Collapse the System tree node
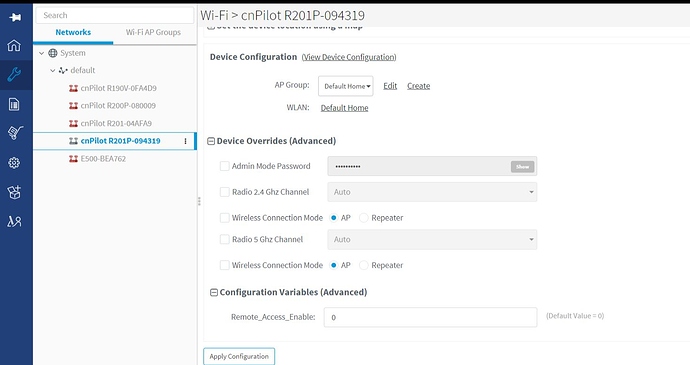The image size is (690, 365). [41, 53]
